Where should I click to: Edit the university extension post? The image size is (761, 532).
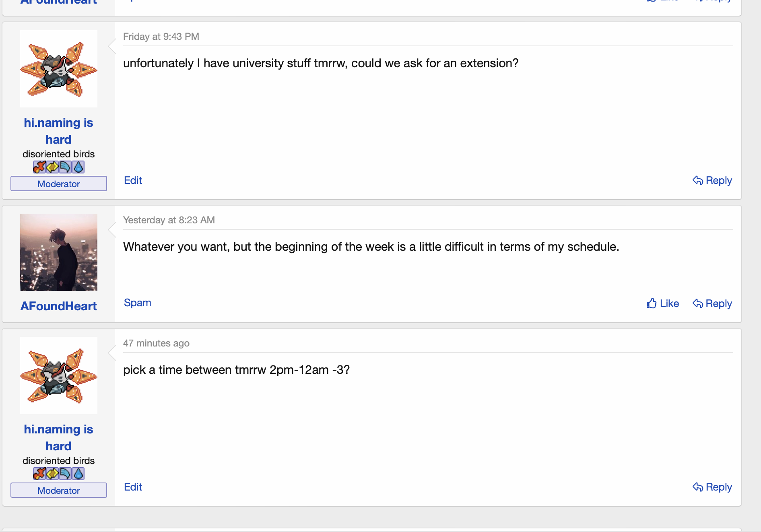point(133,180)
